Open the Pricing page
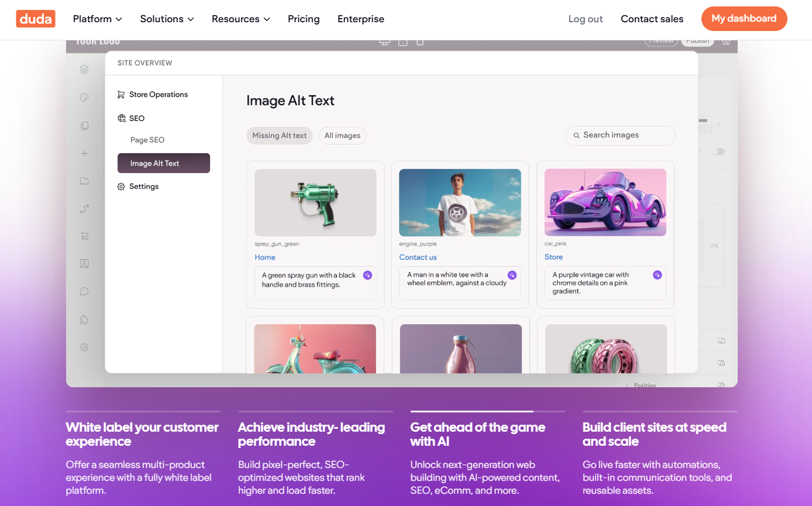812x506 pixels. (304, 19)
